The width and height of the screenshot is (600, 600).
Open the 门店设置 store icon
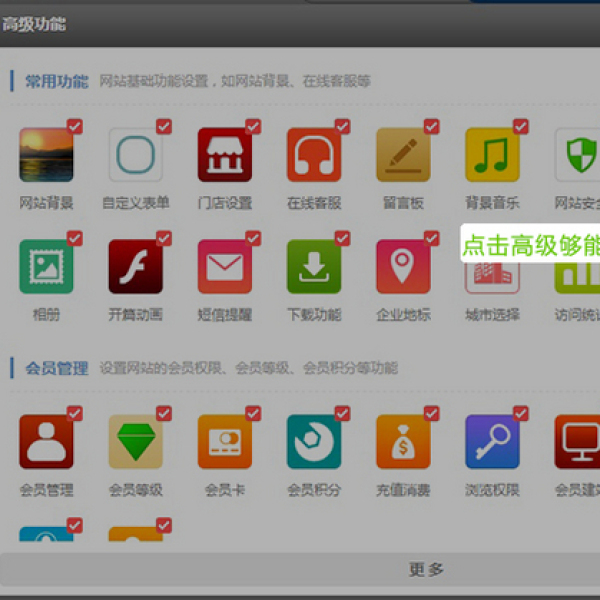[x=225, y=155]
